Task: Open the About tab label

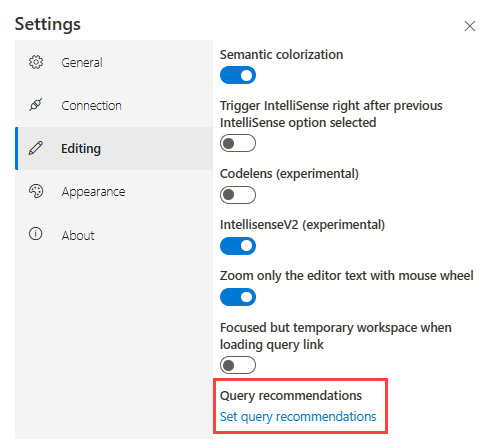Action: pyautogui.click(x=78, y=236)
